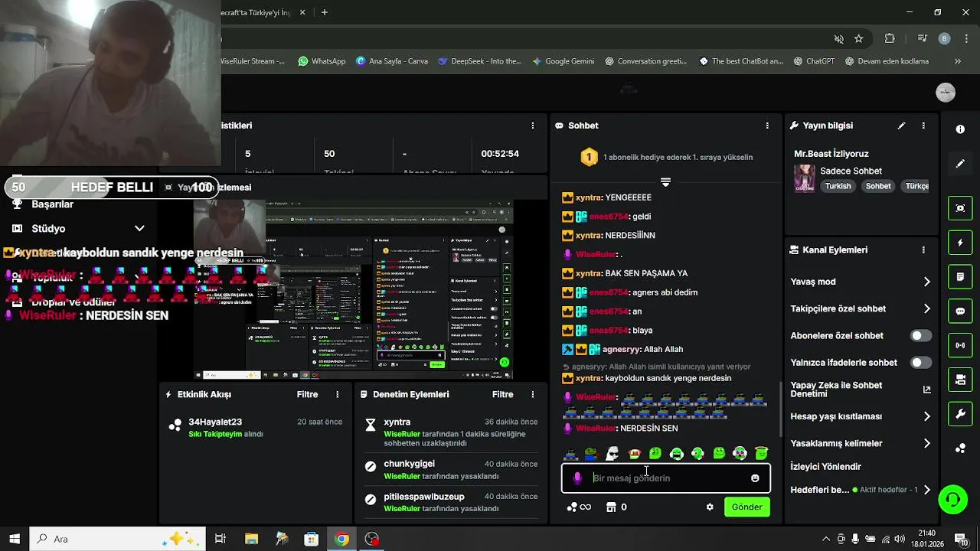Image resolution: width=980 pixels, height=551 pixels.
Task: Click İzleyici Yönlendir option
Action: (x=825, y=467)
